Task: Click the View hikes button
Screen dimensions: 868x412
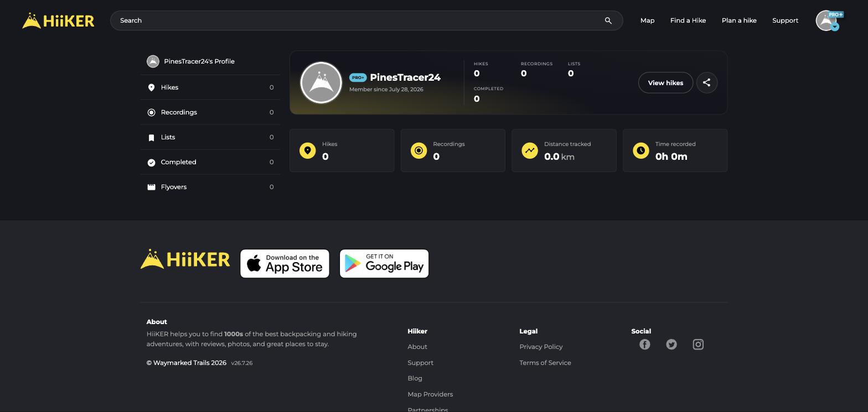Action: pos(665,82)
